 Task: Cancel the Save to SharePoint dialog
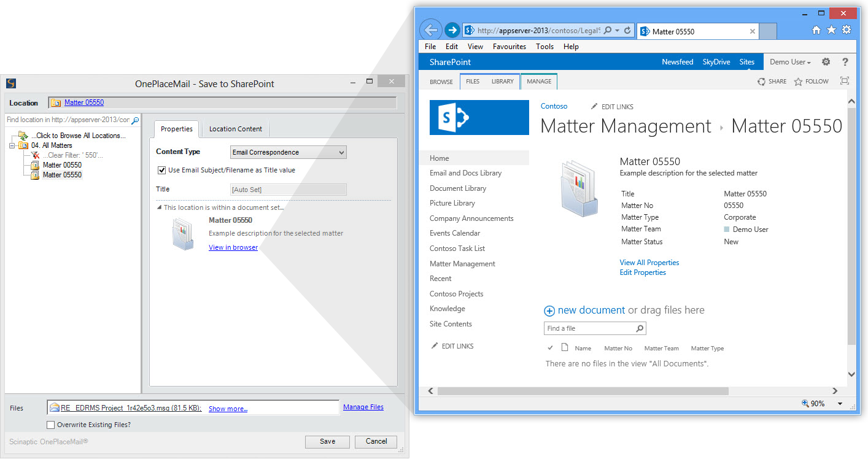click(x=376, y=441)
